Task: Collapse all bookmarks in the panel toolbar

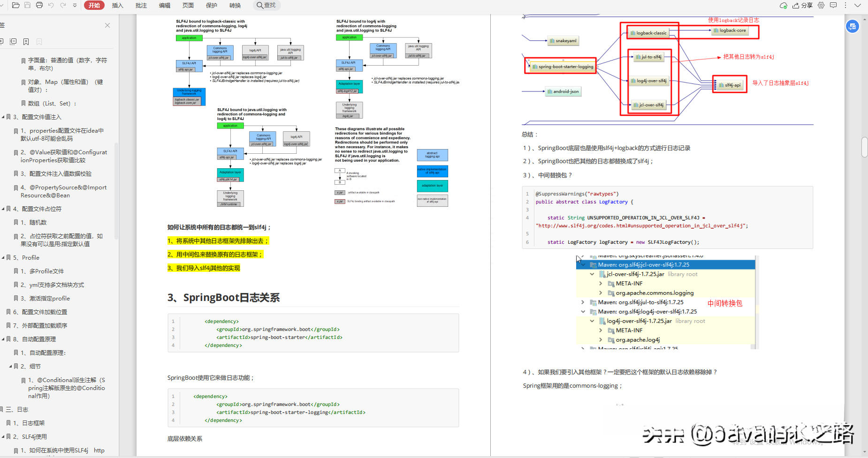Action: [x=13, y=42]
